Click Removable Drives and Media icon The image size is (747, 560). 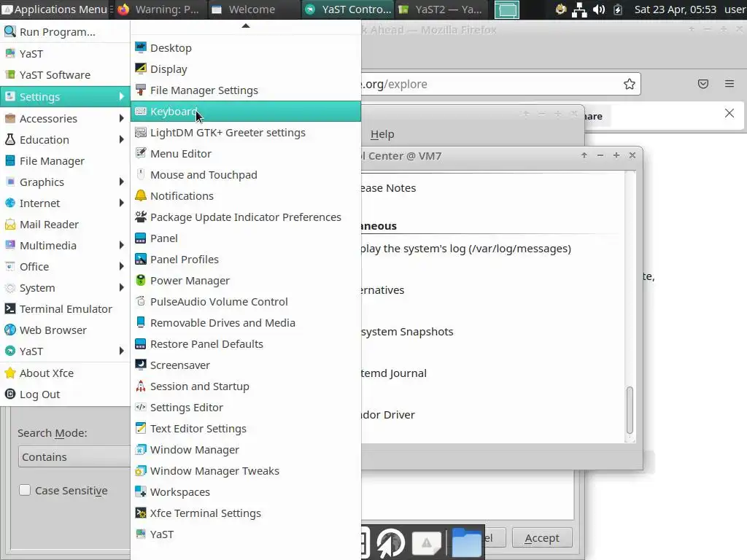coord(141,322)
